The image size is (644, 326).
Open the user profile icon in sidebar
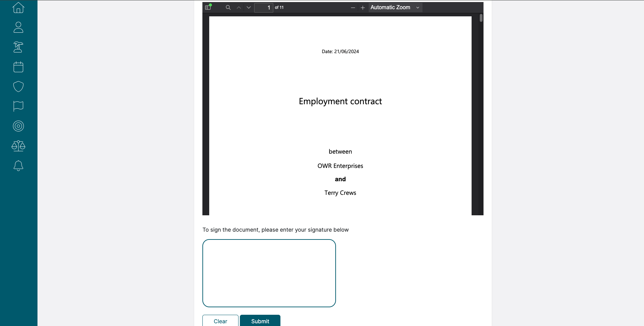tap(18, 27)
